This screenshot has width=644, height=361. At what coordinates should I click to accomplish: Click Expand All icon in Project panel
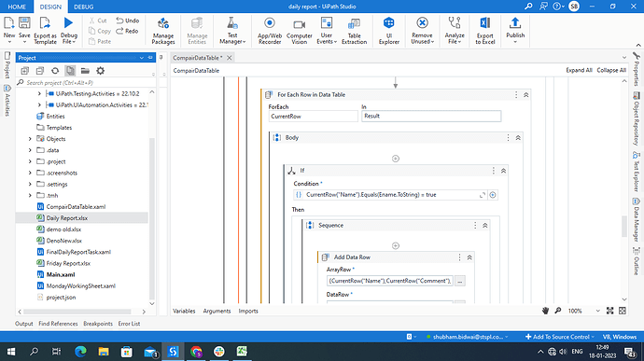[24, 71]
